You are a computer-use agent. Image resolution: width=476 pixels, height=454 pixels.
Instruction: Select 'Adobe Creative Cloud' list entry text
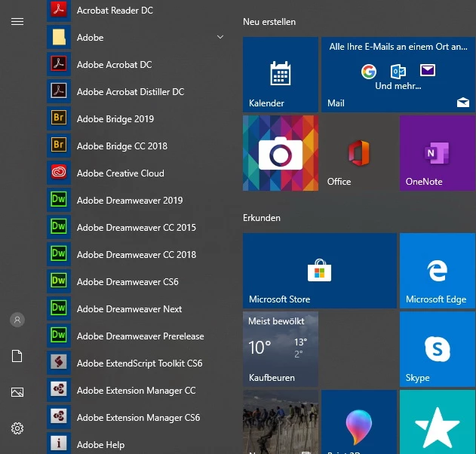[121, 173]
